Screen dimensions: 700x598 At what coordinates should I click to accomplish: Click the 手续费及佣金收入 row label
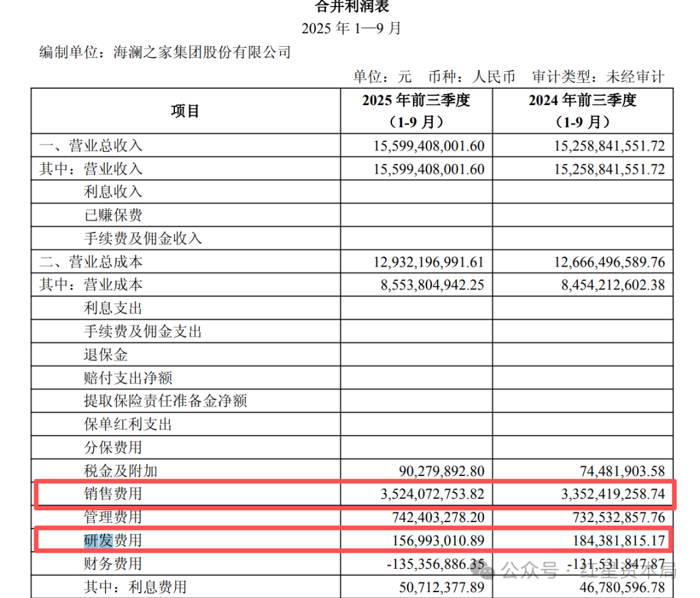143,239
